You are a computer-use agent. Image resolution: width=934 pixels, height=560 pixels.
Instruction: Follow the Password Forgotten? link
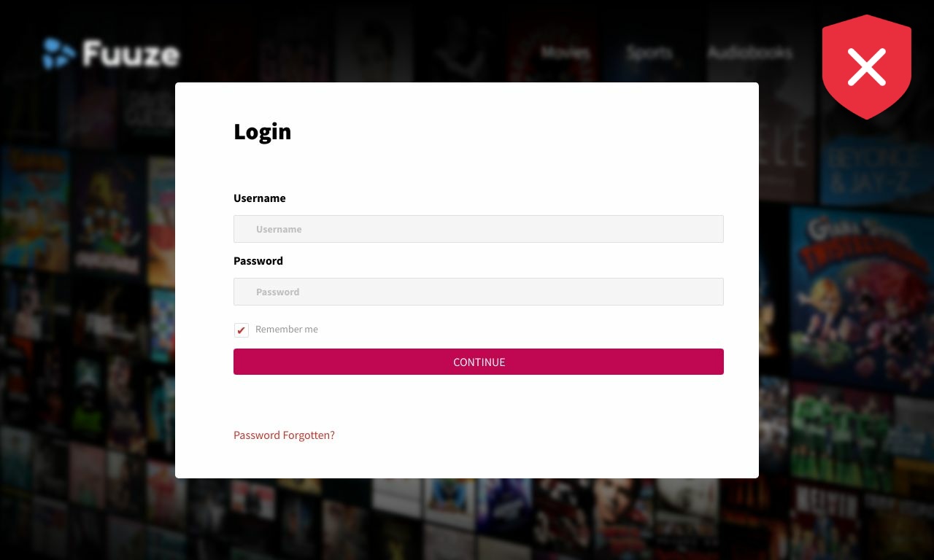tap(284, 435)
